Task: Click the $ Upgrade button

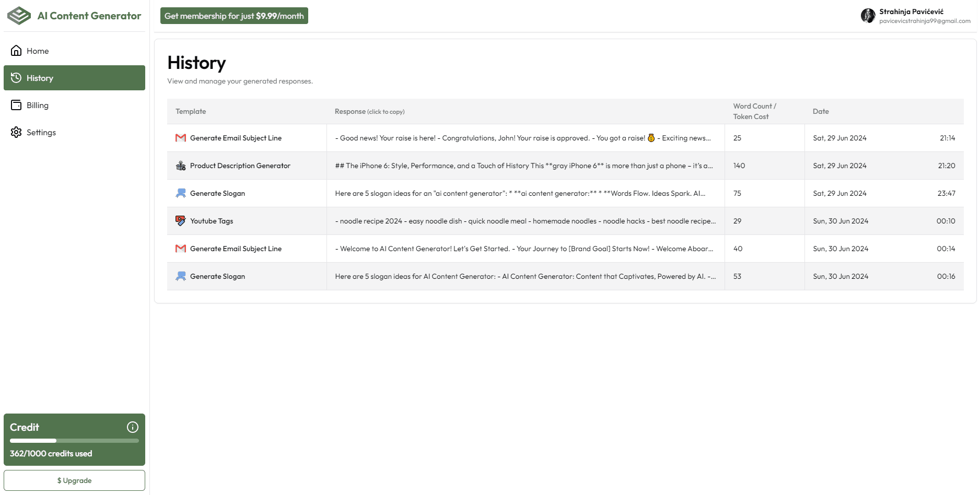Action: [74, 480]
